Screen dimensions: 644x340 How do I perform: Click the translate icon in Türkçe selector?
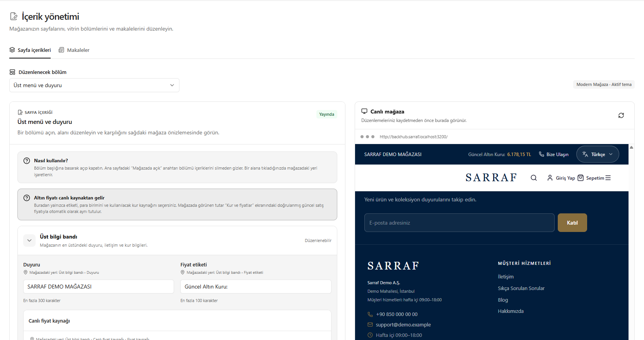[585, 154]
